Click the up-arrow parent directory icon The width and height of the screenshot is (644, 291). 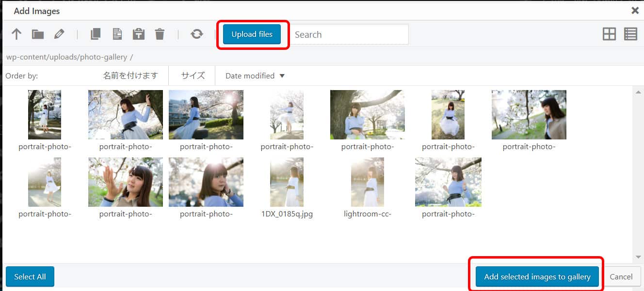pyautogui.click(x=17, y=34)
